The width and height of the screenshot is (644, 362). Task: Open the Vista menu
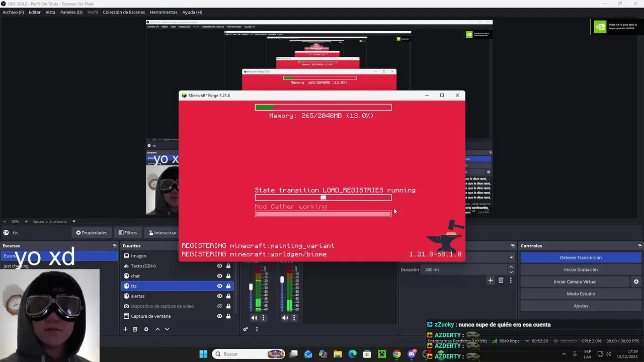pyautogui.click(x=50, y=12)
